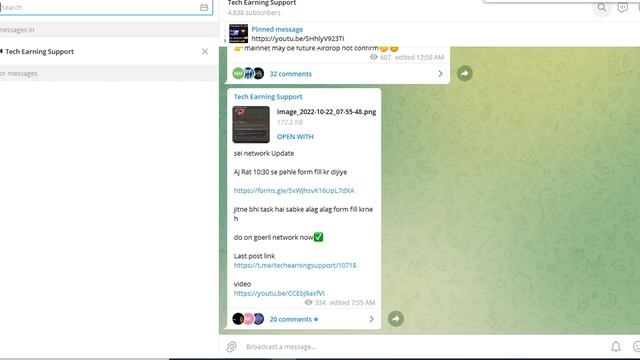This screenshot has height=360, width=640.
Task: Open search in the channel header
Action: tap(602, 7)
